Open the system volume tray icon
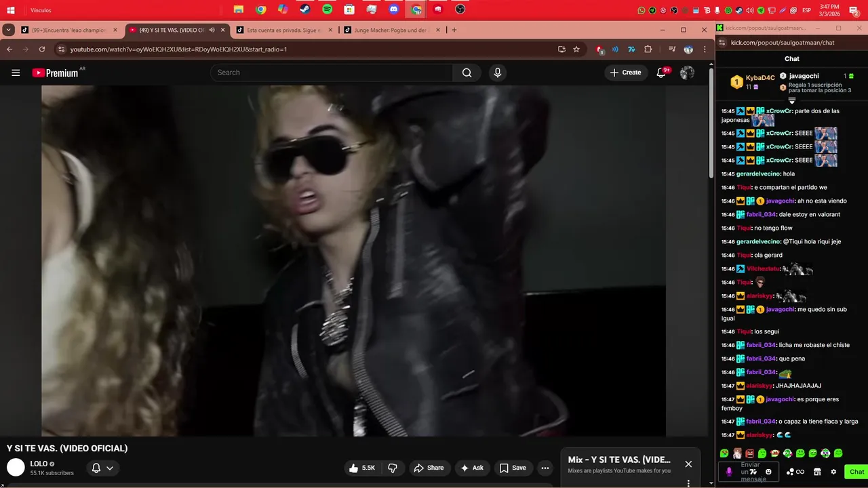 click(750, 10)
